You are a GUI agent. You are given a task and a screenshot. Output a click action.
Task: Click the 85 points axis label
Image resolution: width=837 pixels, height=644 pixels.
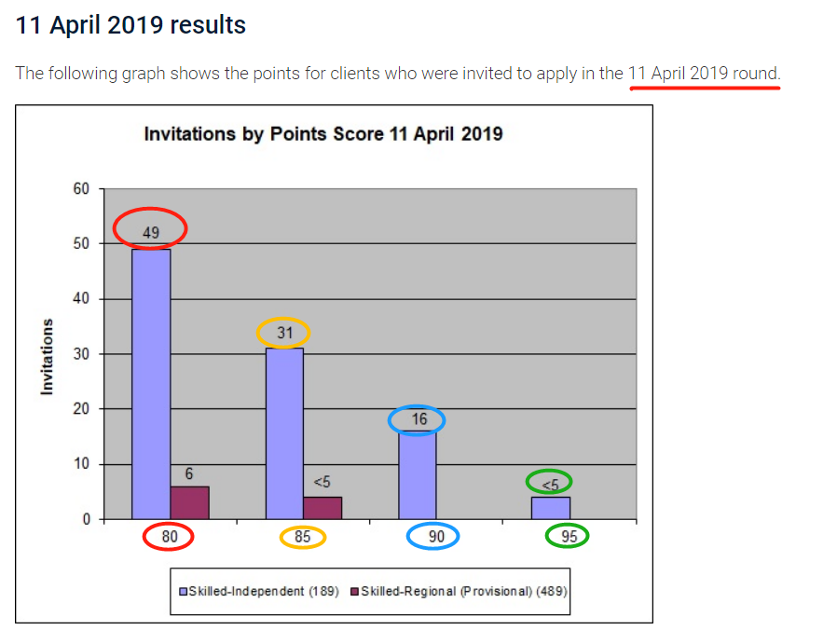302,536
